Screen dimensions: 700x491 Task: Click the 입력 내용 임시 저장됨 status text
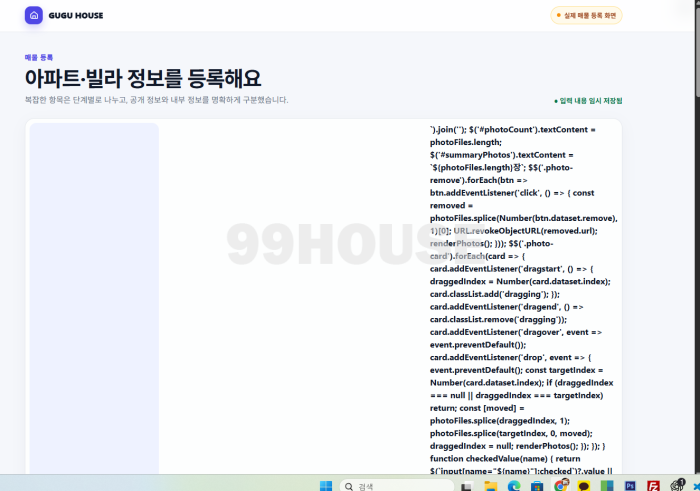tap(588, 101)
